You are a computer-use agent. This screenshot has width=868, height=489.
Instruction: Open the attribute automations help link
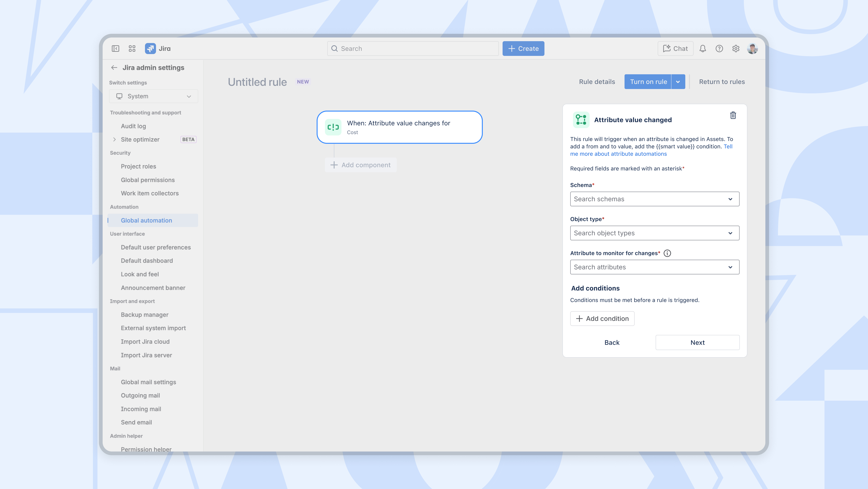pos(618,154)
